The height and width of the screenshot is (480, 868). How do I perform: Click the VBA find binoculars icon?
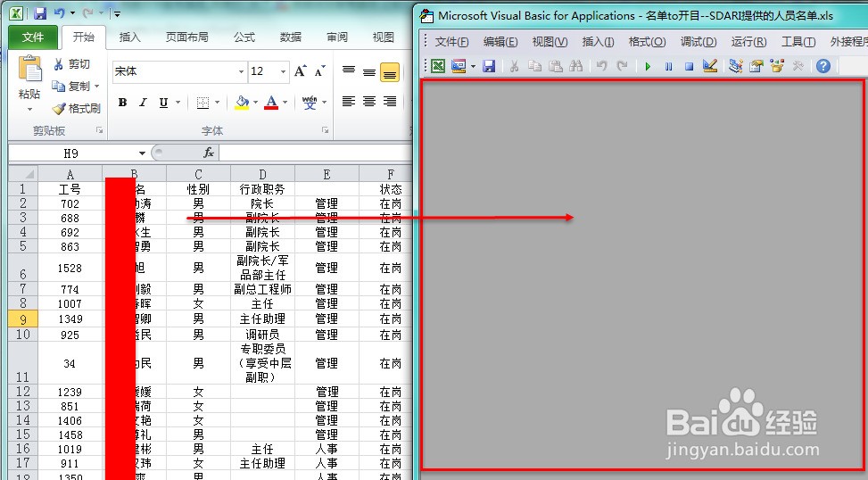pyautogui.click(x=575, y=66)
